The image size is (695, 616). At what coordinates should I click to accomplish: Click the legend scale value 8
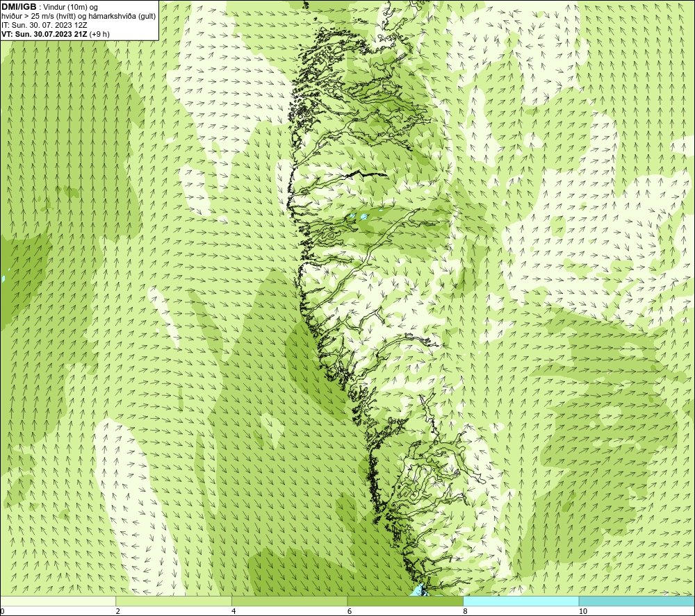466,611
